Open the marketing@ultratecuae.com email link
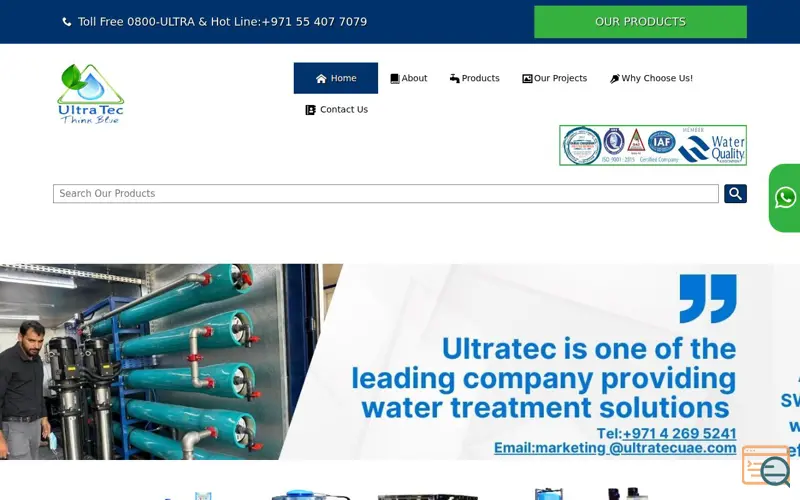Image resolution: width=800 pixels, height=500 pixels. [x=615, y=448]
